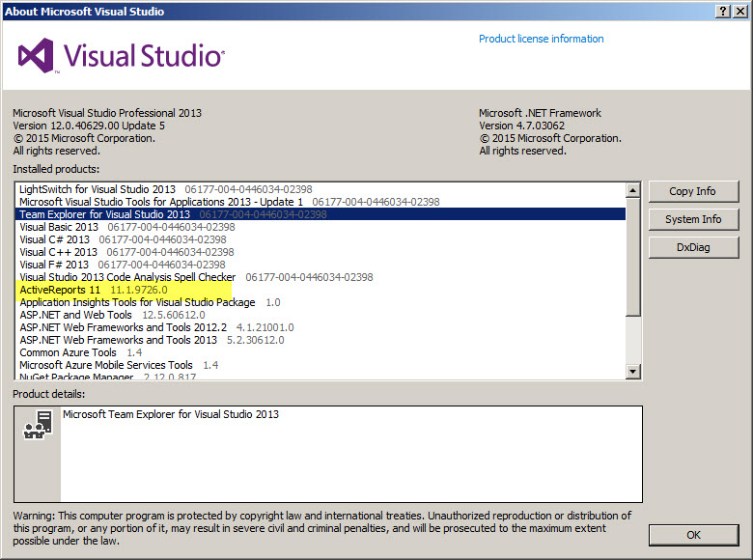Click the help question mark button

[x=723, y=11]
